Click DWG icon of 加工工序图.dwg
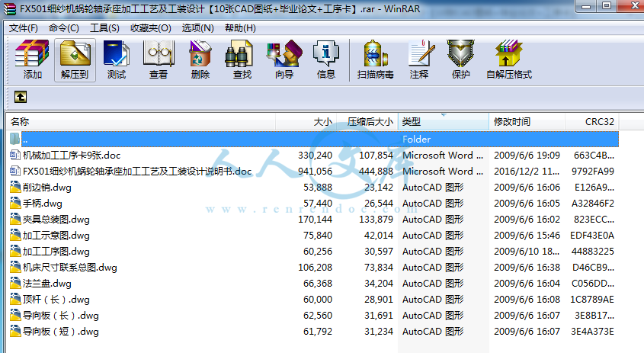This screenshot has width=644, height=353. pos(15,251)
